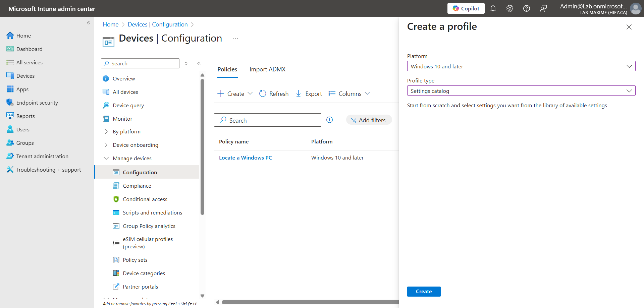The image size is (644, 308).
Task: Open the Platform dropdown
Action: coord(521,66)
